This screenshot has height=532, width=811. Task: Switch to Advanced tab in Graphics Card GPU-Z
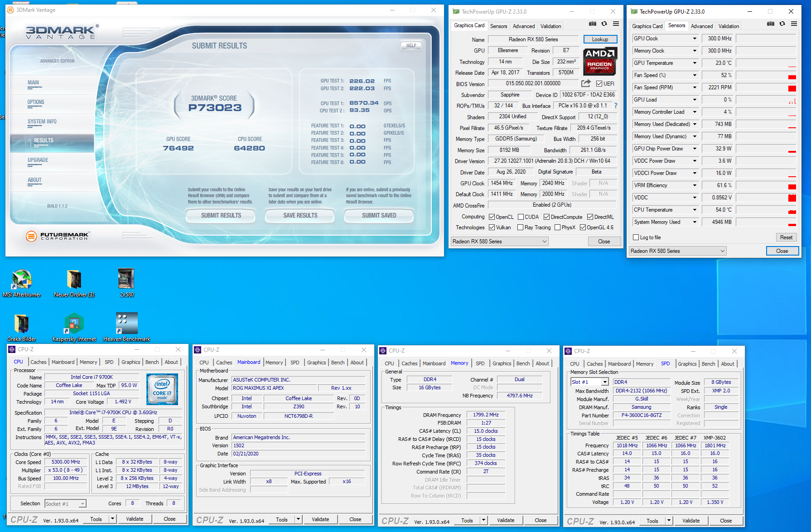pyautogui.click(x=524, y=26)
